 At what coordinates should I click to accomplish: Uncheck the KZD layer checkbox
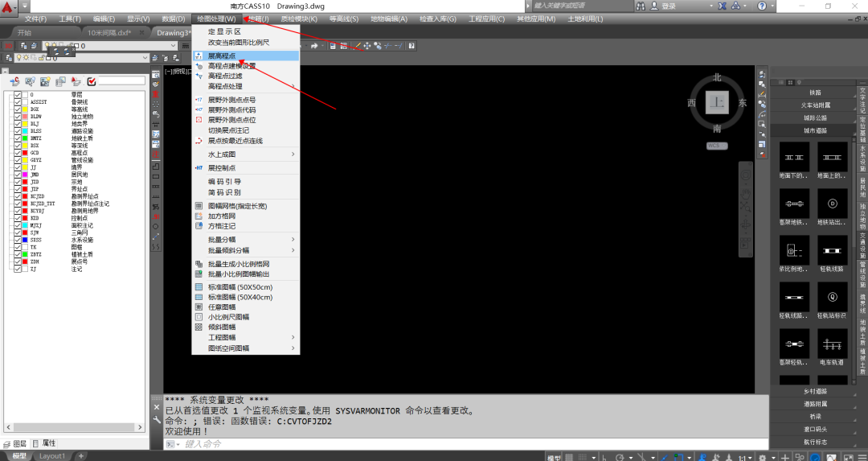click(x=18, y=218)
